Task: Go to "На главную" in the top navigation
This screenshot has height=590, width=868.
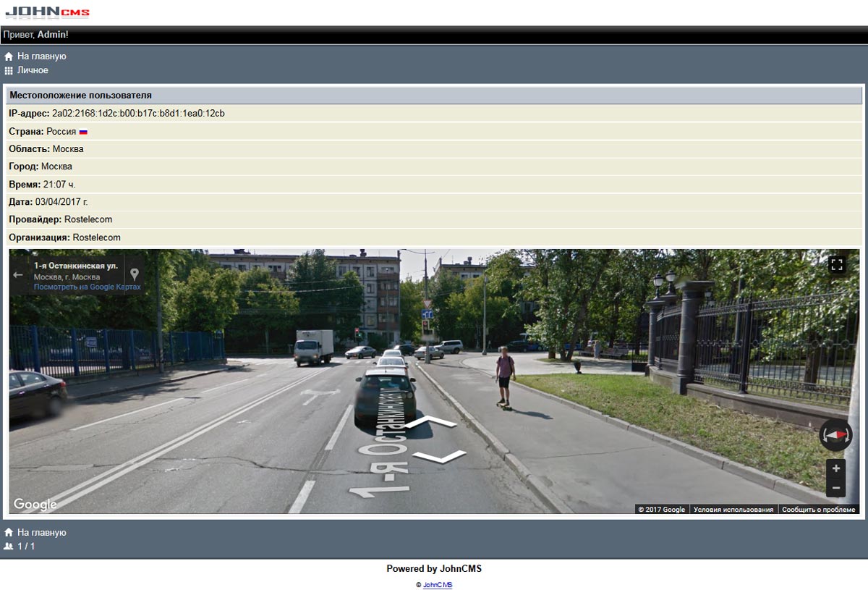Action: (x=41, y=56)
